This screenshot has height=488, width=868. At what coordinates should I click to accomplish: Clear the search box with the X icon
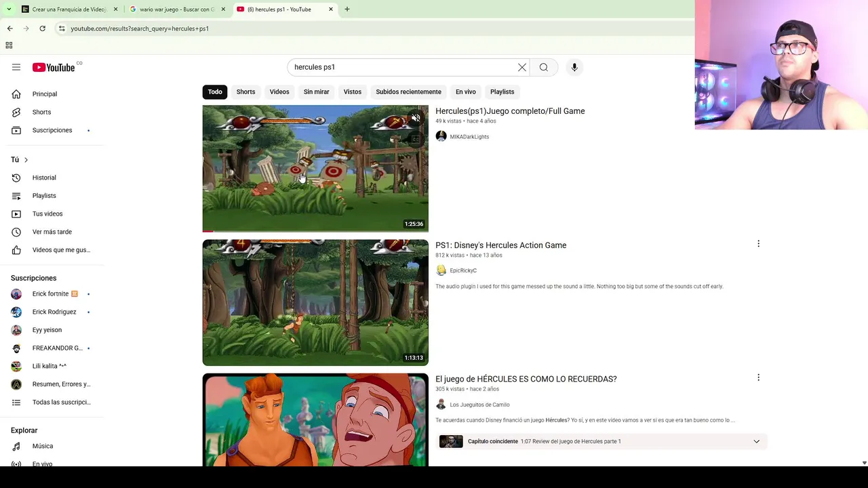522,67
